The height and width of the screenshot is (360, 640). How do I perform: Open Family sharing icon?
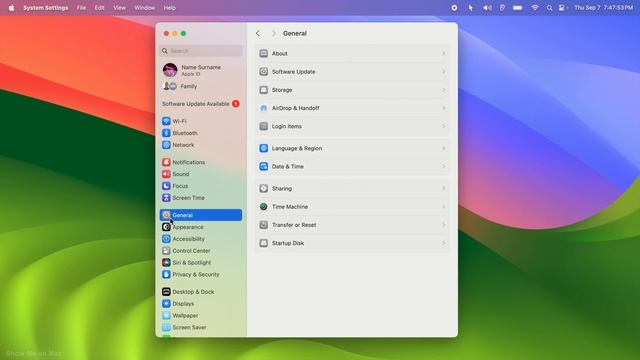(170, 86)
